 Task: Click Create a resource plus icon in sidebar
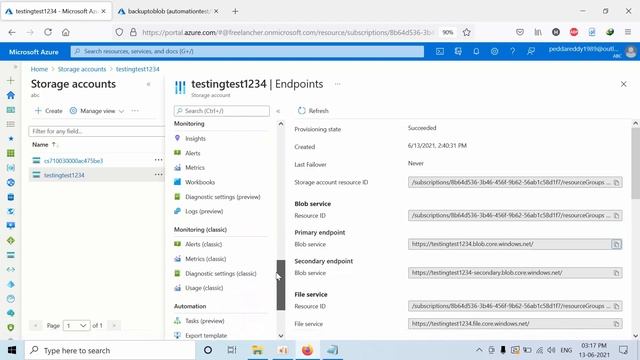[11, 80]
